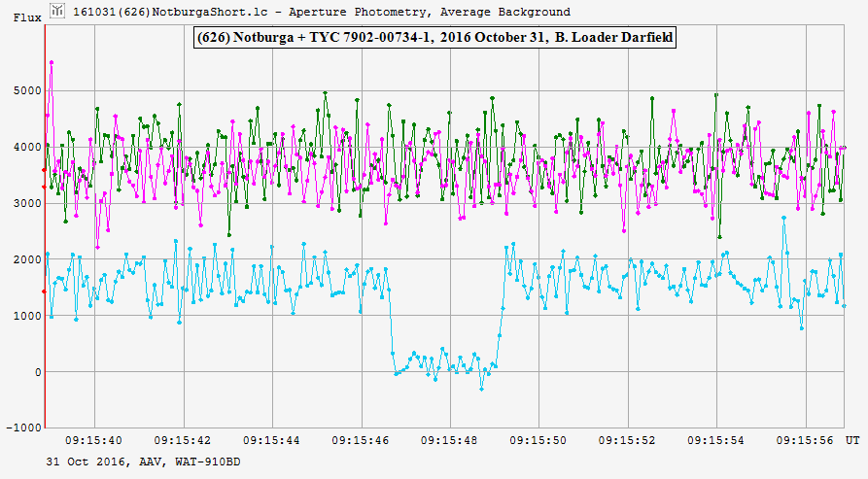Click the y-axis value -1000
This screenshot has height=479, width=868.
(23, 428)
